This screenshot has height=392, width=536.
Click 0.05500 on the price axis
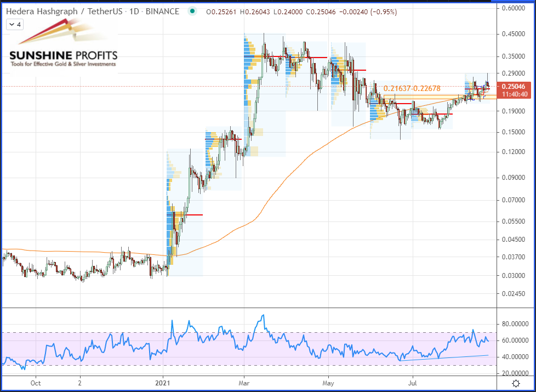point(514,221)
